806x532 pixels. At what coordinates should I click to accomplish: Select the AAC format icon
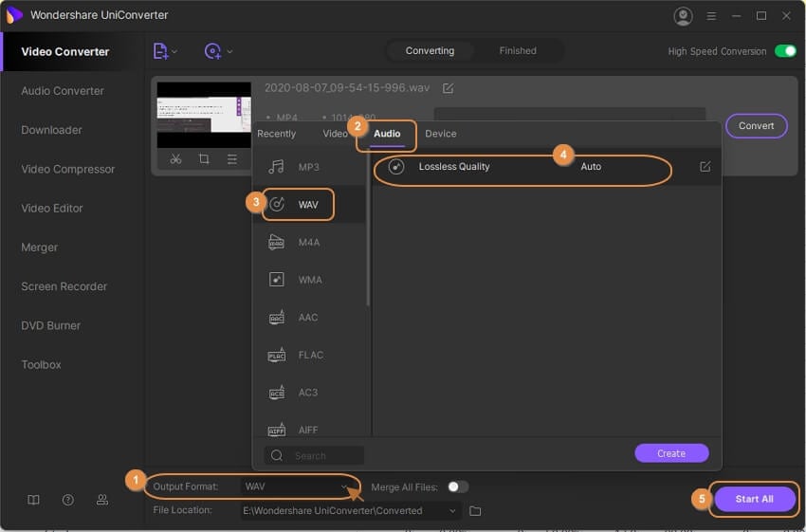pyautogui.click(x=277, y=317)
